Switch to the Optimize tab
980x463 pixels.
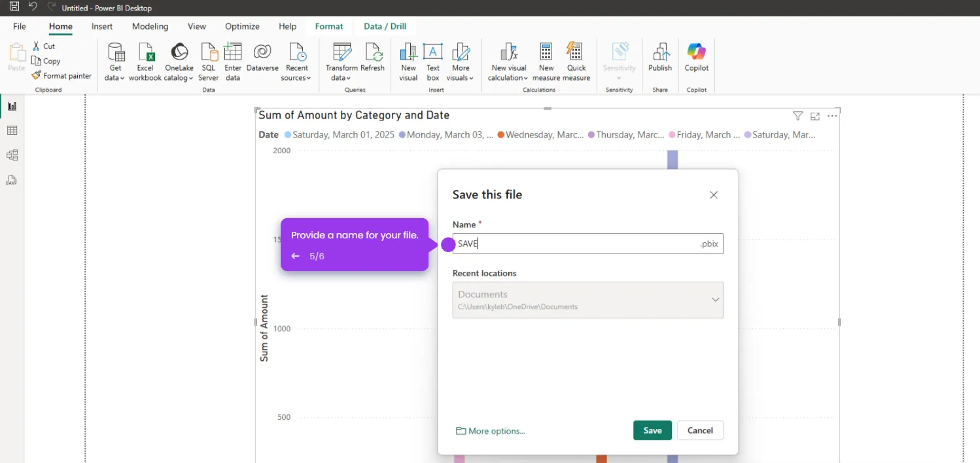pyautogui.click(x=242, y=26)
